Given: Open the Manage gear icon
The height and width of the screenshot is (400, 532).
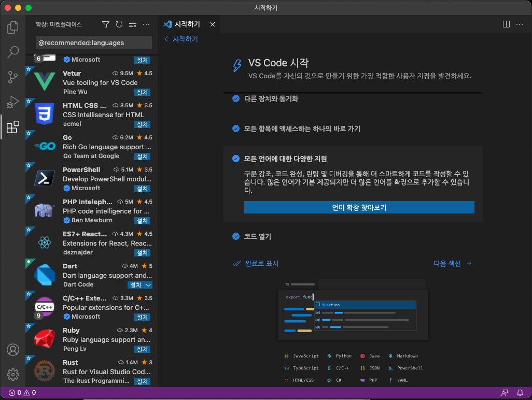Looking at the screenshot, I should point(13,375).
